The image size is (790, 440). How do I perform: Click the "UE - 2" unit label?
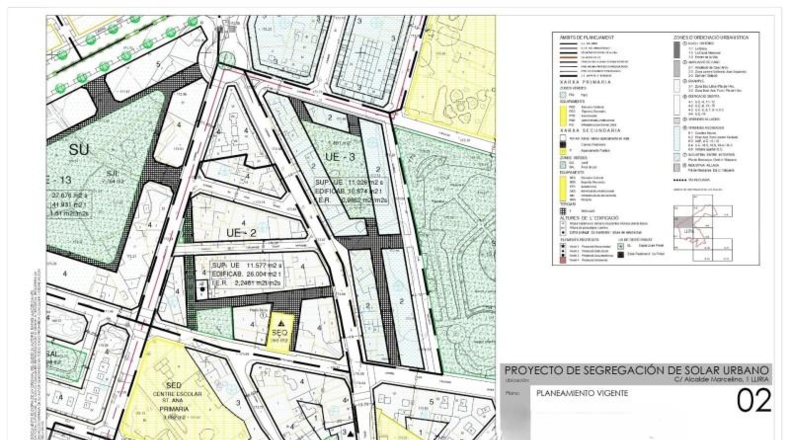coord(241,233)
